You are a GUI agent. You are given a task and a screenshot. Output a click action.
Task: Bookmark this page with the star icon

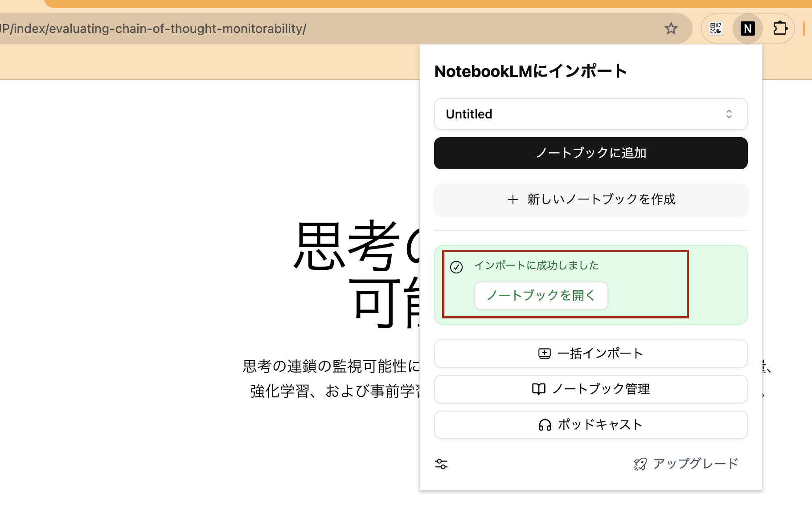pos(671,29)
